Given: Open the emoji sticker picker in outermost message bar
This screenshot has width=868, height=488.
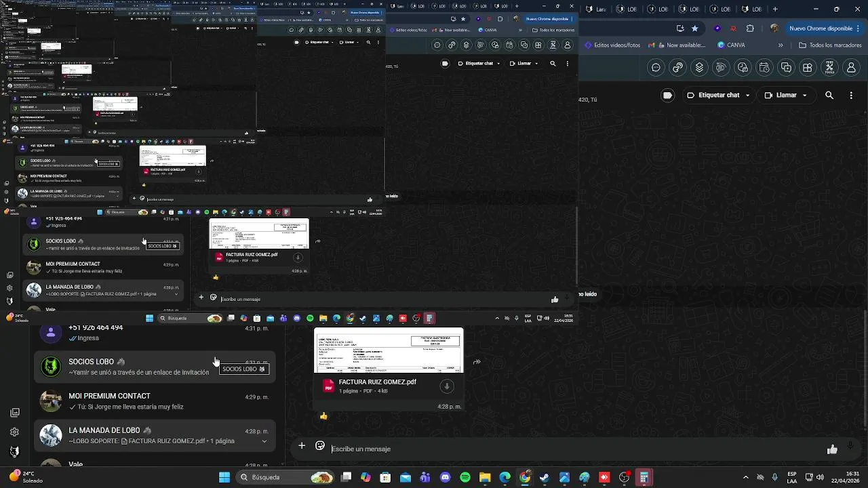Looking at the screenshot, I should point(320,446).
